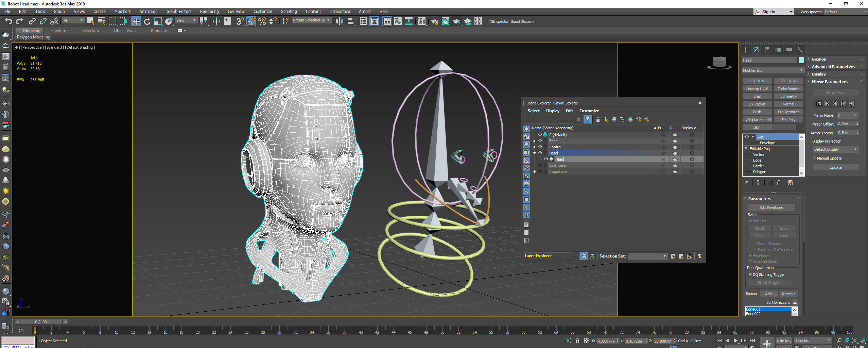Switch to the Freeform ribbon tab

tap(59, 31)
